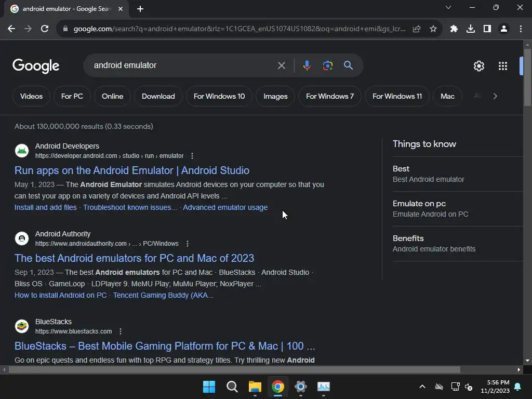Click the horizontal page scrollbar
This screenshot has height=399, width=532.
point(234,369)
